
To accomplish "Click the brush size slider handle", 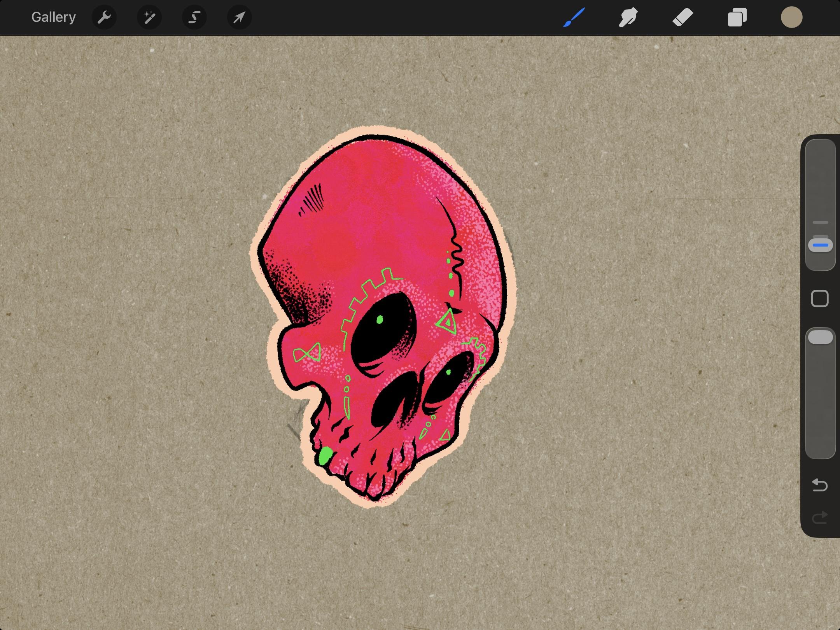I will (821, 245).
